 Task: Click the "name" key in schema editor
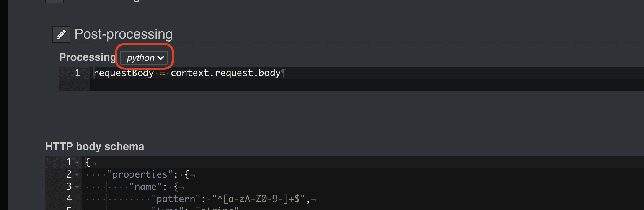(145, 187)
